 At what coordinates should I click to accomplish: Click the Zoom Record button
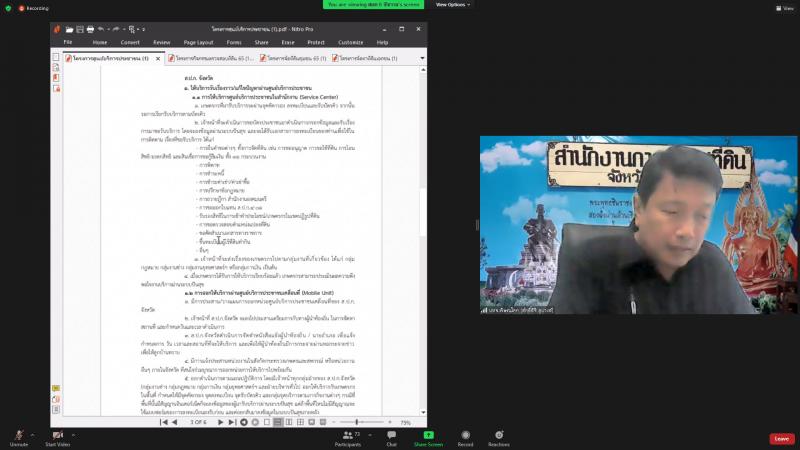coord(465,438)
